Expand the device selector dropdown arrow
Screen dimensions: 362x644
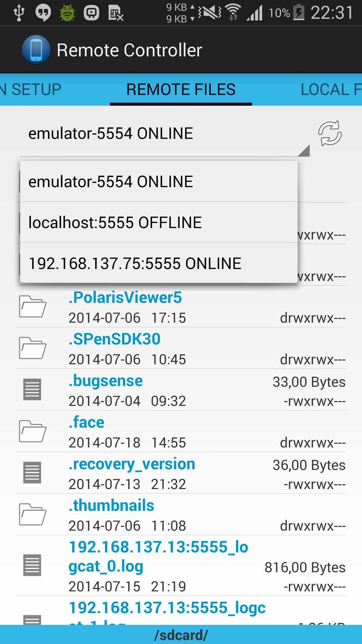(x=304, y=150)
